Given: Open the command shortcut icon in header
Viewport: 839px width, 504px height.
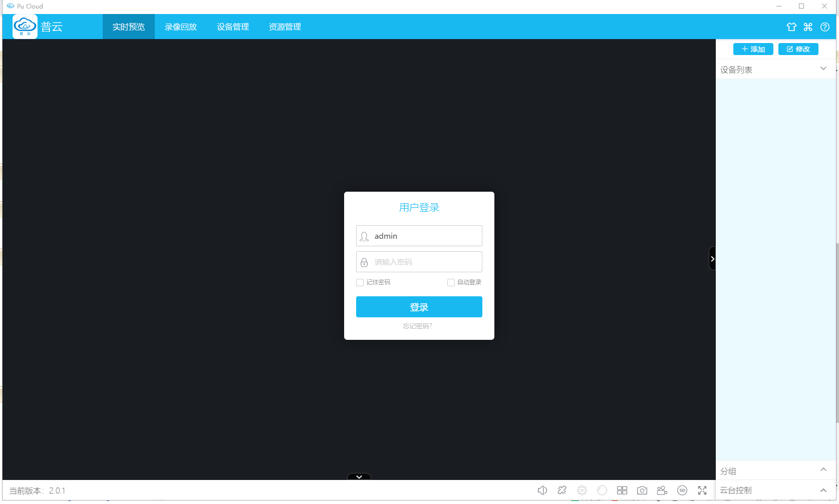Looking at the screenshot, I should coord(808,27).
